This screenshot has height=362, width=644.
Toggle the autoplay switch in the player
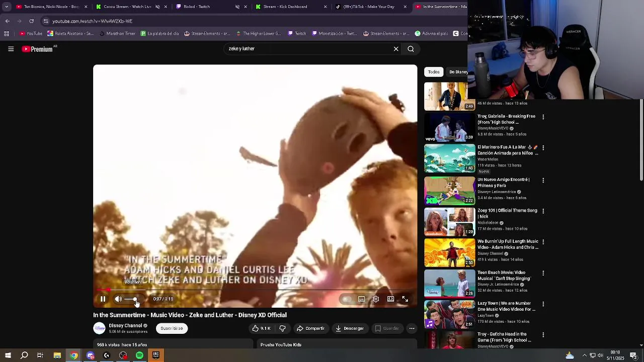click(346, 299)
